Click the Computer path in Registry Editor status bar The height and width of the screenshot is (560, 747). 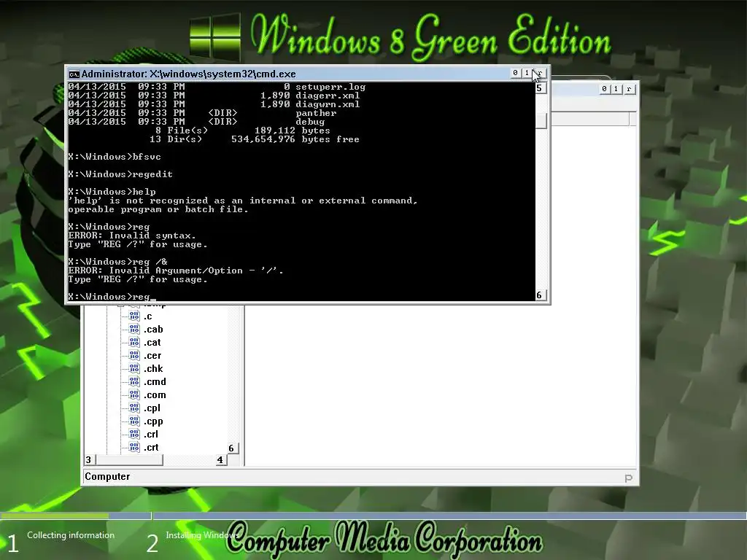tap(107, 477)
